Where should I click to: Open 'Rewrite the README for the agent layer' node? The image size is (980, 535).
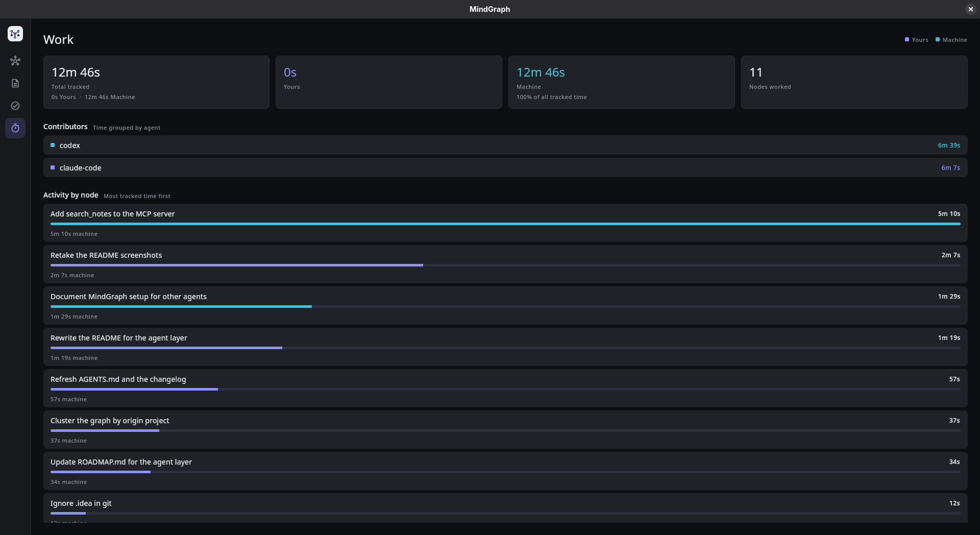point(505,347)
